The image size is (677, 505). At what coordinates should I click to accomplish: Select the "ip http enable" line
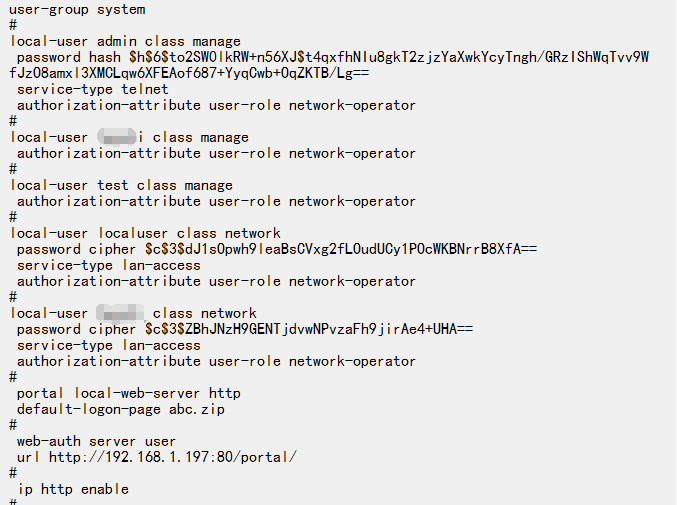(x=73, y=489)
